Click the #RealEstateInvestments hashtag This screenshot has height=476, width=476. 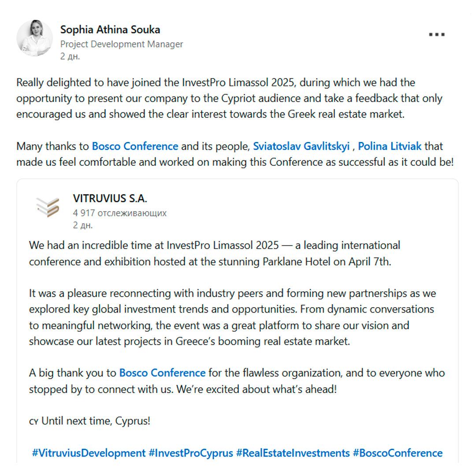tap(293, 453)
